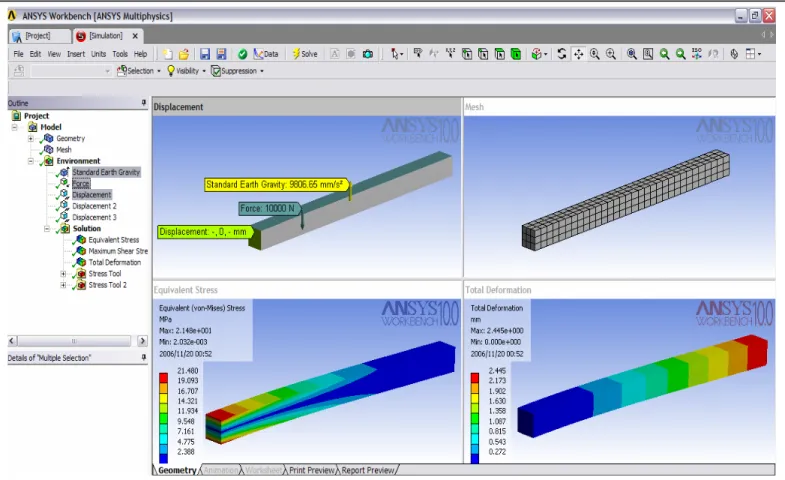Click the Save As floppy icon

[221, 54]
